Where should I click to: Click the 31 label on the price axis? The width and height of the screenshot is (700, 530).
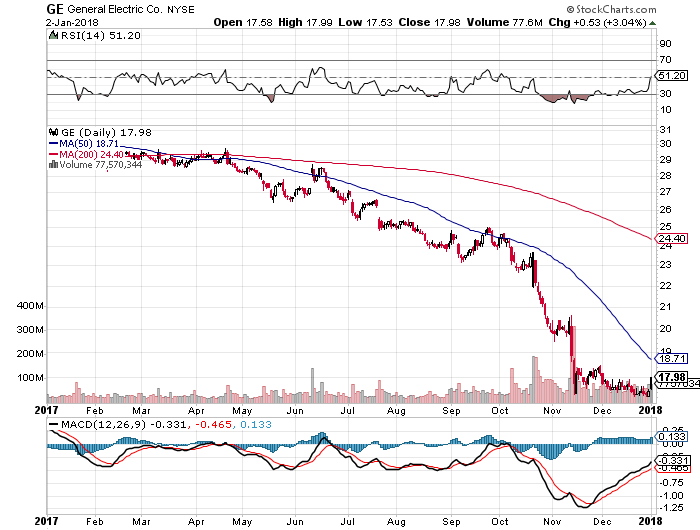coord(666,129)
